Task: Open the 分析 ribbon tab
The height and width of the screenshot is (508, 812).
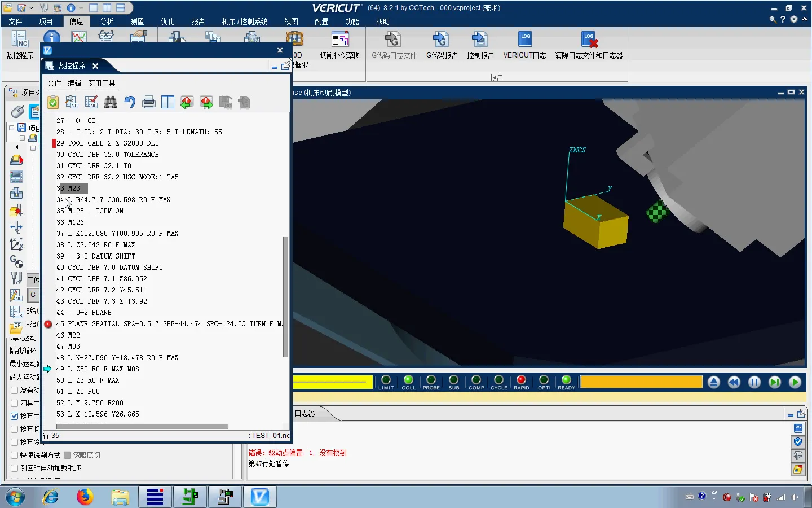Action: tap(107, 21)
